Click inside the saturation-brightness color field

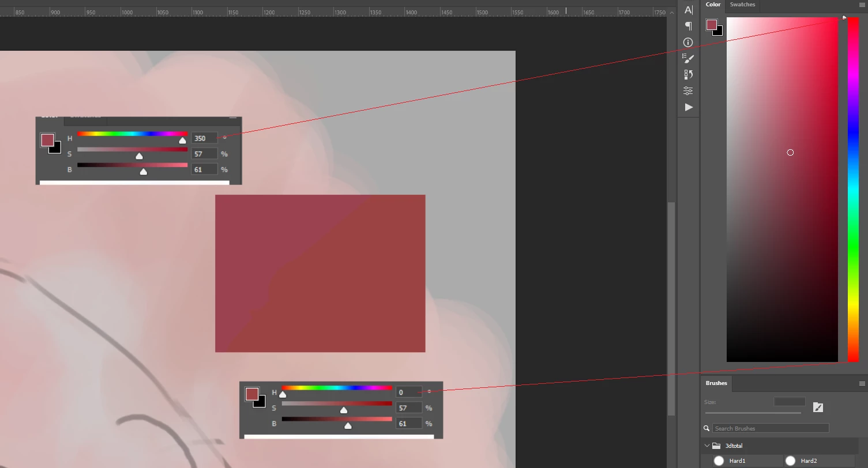pyautogui.click(x=782, y=190)
